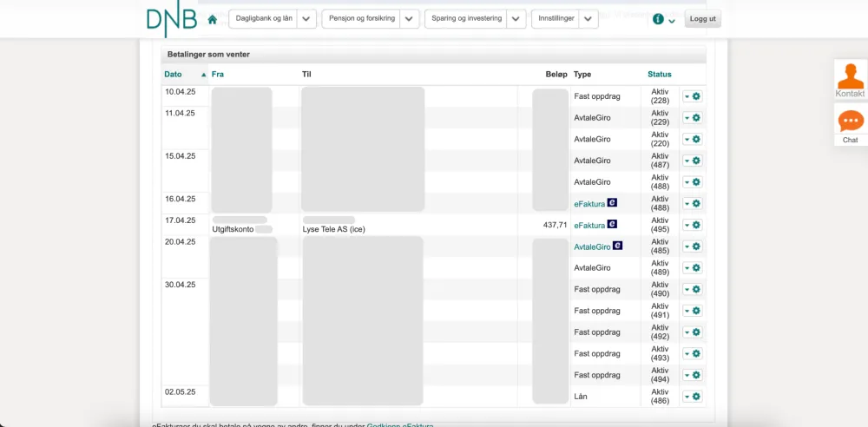The width and height of the screenshot is (868, 427).
Task: Open the Sparing og investering menu
Action: pos(466,19)
